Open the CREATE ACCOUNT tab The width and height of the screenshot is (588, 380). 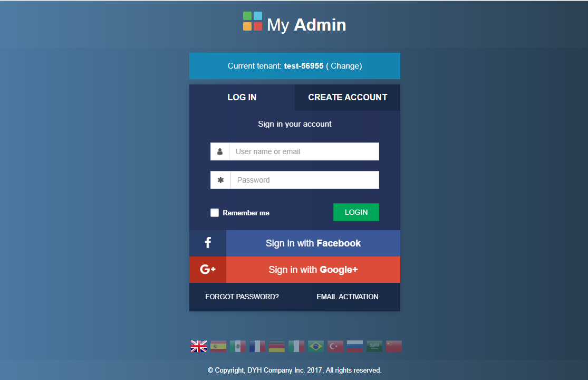click(x=347, y=98)
